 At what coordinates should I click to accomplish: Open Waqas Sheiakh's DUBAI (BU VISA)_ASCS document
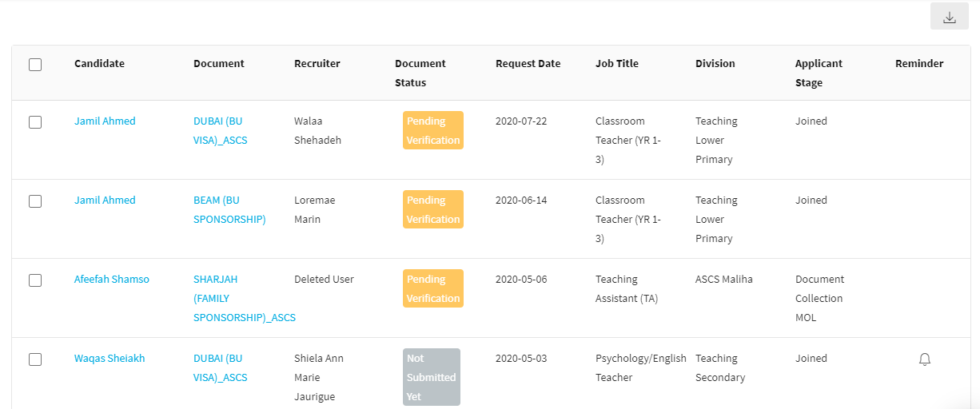pos(220,367)
